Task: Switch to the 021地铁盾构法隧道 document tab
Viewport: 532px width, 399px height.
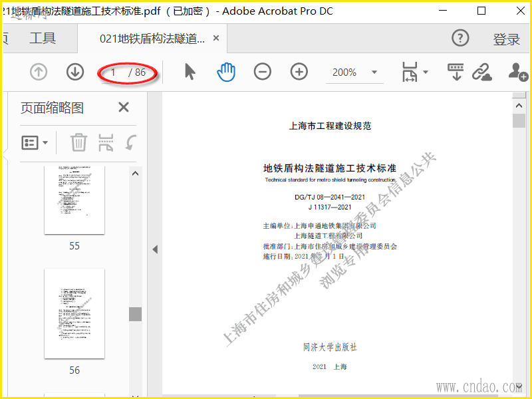Action: [152, 39]
